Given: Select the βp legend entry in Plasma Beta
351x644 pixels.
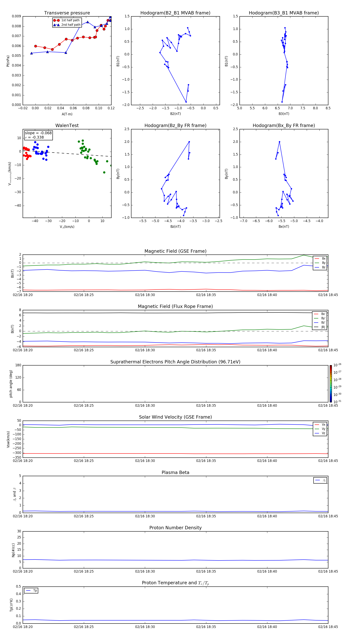Looking at the screenshot, I should click(x=320, y=480).
